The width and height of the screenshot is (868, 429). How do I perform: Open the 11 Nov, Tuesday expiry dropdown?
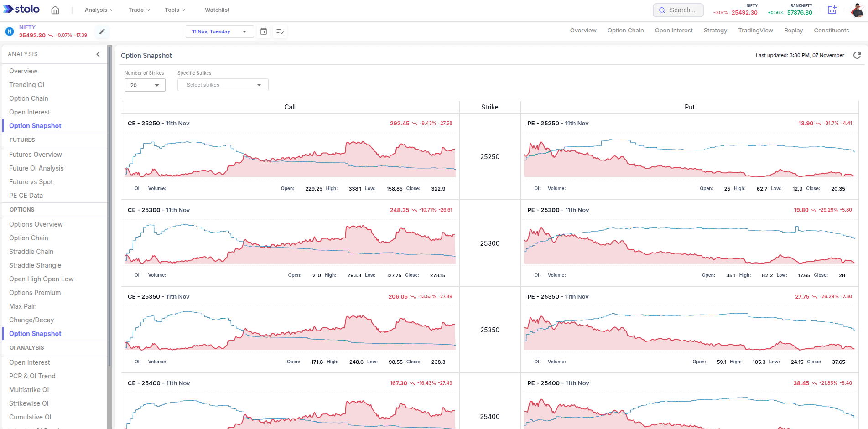click(219, 31)
